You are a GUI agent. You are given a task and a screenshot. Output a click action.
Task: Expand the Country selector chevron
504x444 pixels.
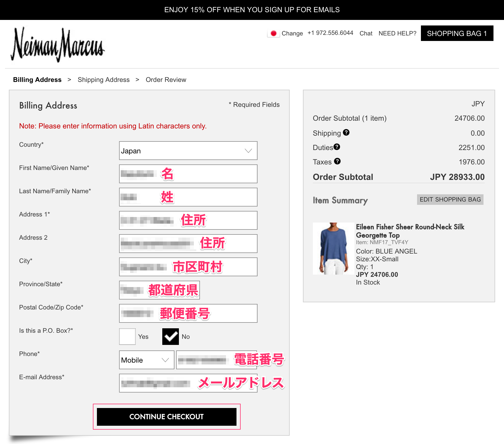click(x=248, y=151)
